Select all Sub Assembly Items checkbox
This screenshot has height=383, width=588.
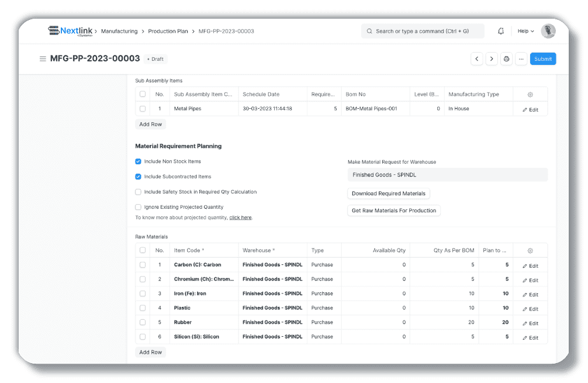143,94
